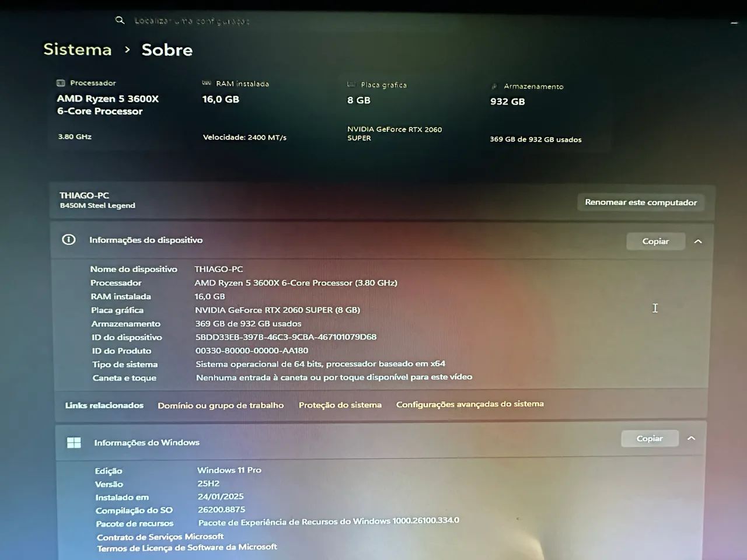Open Proteção do sistema link

coord(340,405)
